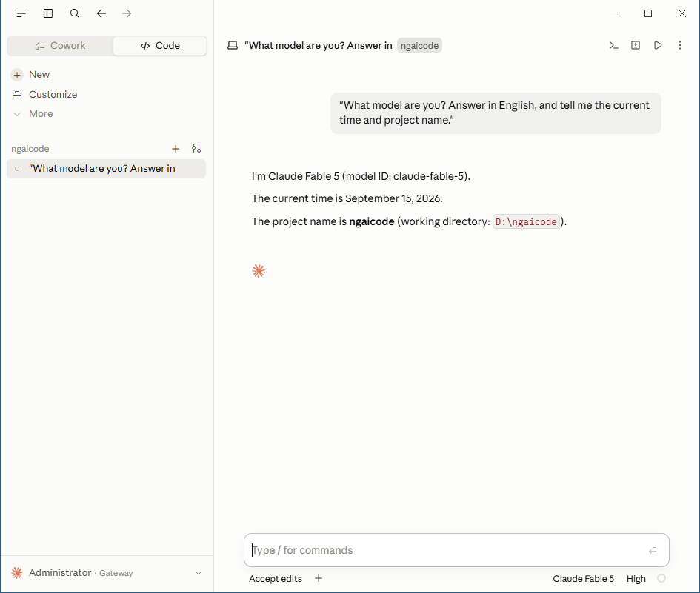This screenshot has height=593, width=700.
Task: Toggle the Accept edits mode
Action: pos(276,579)
